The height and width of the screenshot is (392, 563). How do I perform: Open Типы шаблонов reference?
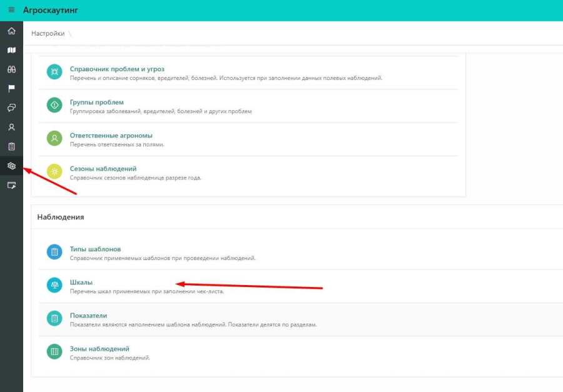[x=95, y=249]
